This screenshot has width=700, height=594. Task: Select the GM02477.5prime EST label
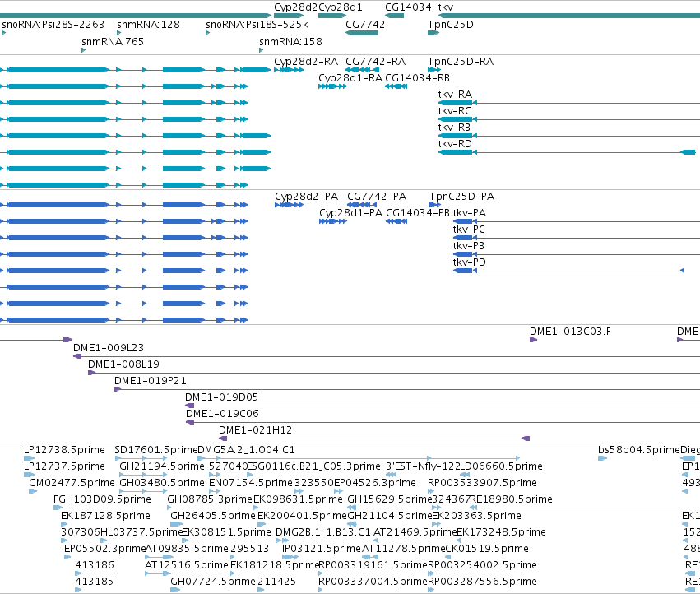[72, 483]
